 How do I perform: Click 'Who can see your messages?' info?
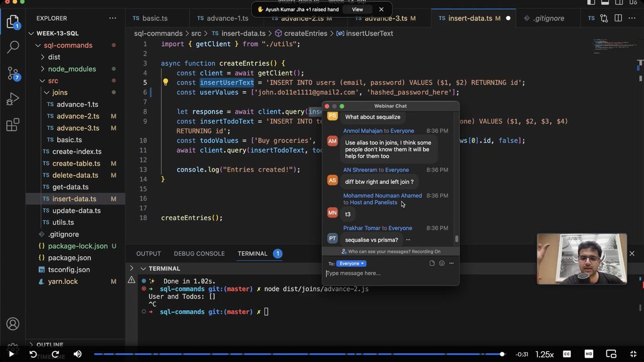tap(391, 251)
